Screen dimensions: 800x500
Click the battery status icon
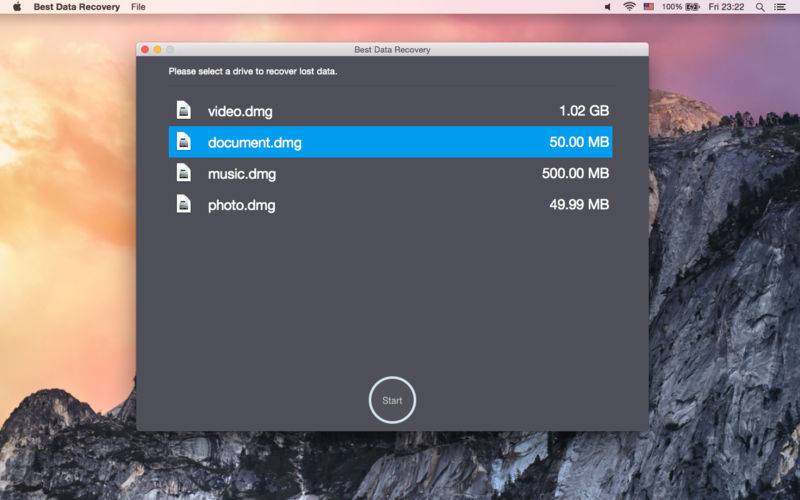[692, 7]
